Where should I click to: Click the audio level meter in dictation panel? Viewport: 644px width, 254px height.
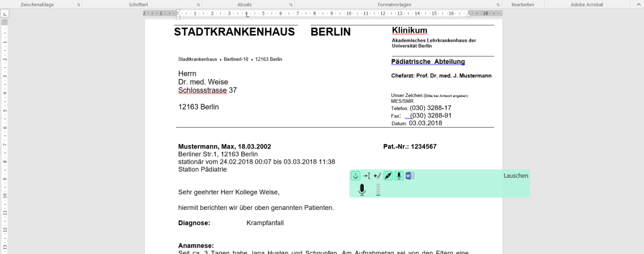pyautogui.click(x=378, y=190)
